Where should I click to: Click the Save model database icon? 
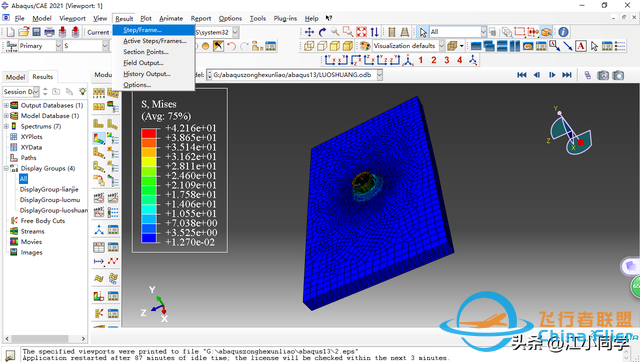(36, 32)
